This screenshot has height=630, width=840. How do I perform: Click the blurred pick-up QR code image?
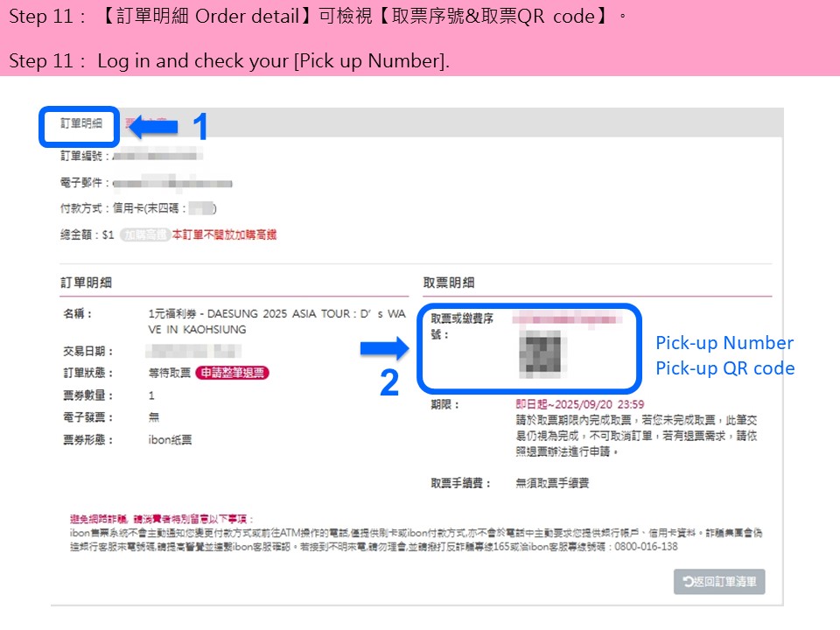point(542,353)
